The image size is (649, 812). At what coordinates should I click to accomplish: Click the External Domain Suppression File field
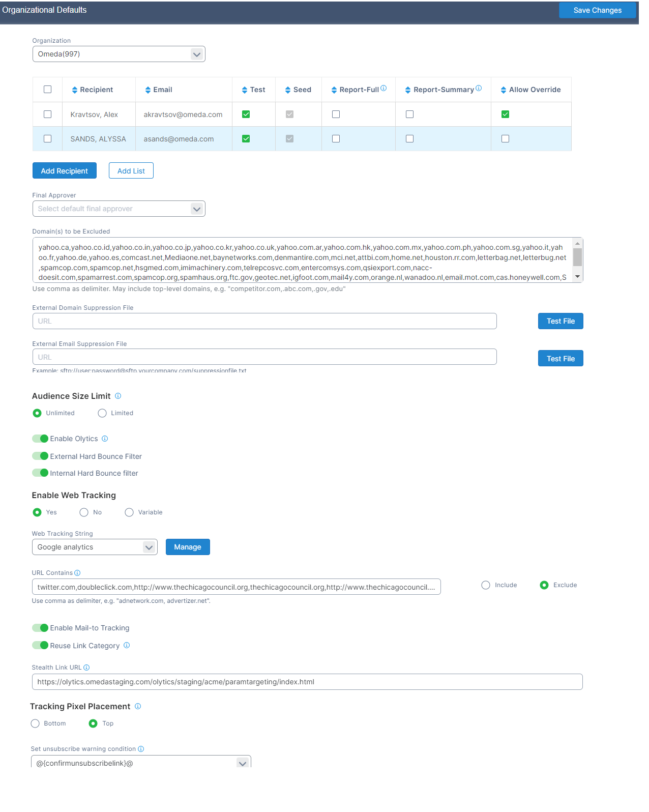pos(264,321)
